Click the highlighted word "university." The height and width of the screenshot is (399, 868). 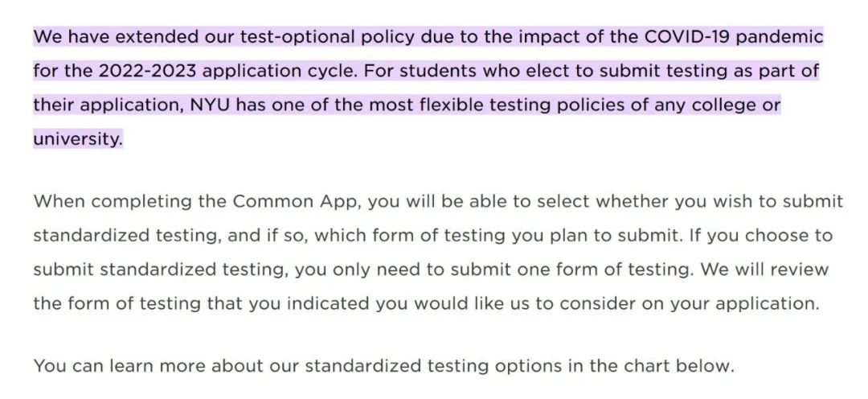tap(77, 138)
